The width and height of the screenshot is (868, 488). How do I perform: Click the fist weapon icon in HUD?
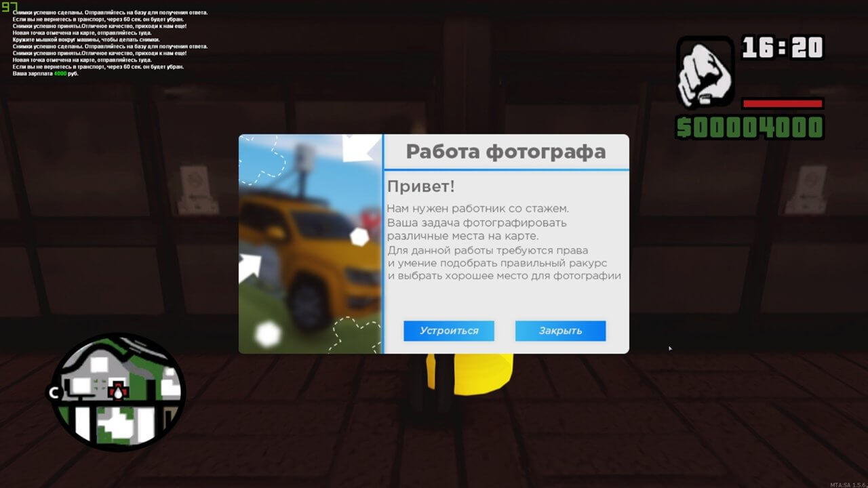(x=705, y=71)
